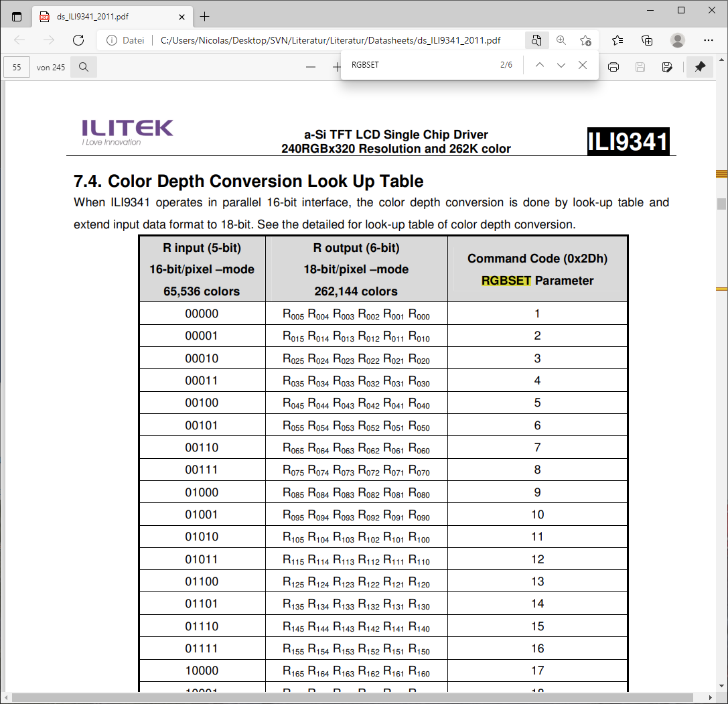728x704 pixels.
Task: Open the user profile avatar
Action: (x=677, y=40)
